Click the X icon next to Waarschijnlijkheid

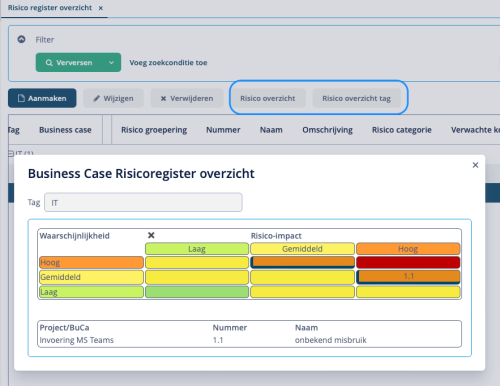point(151,235)
